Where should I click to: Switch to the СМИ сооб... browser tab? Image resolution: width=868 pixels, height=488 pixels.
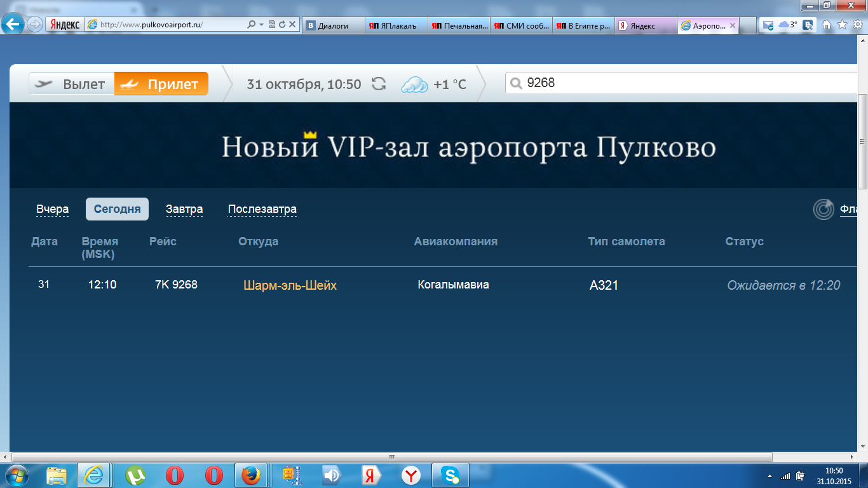[521, 25]
